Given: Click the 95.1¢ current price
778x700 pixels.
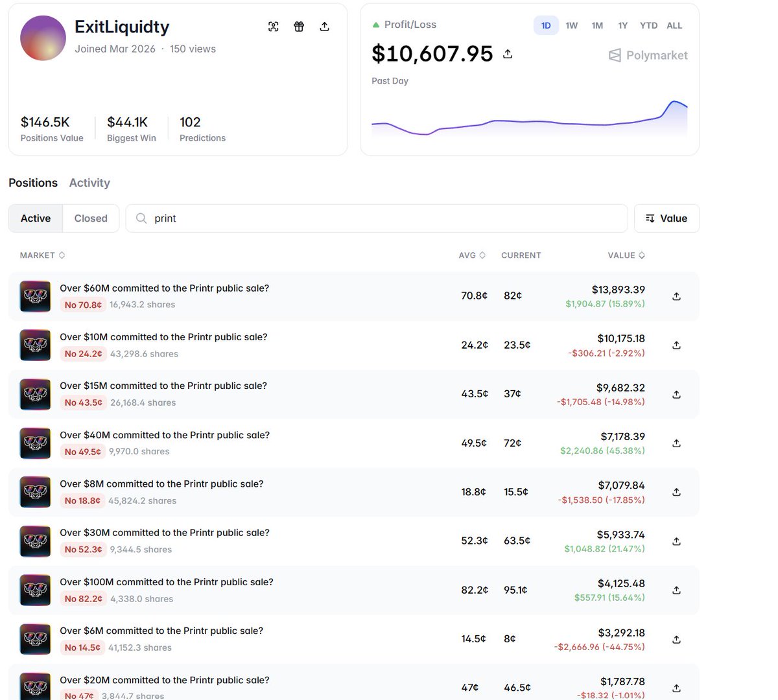Looking at the screenshot, I should click(515, 590).
